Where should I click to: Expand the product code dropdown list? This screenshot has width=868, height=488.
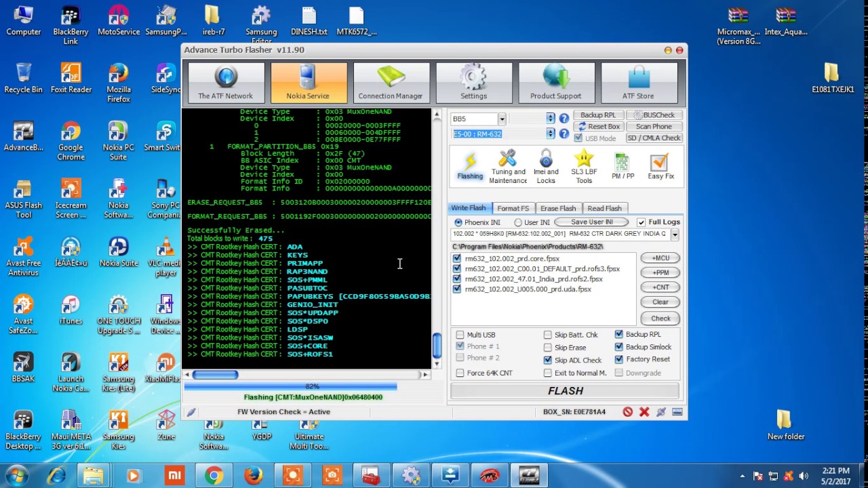tap(675, 235)
